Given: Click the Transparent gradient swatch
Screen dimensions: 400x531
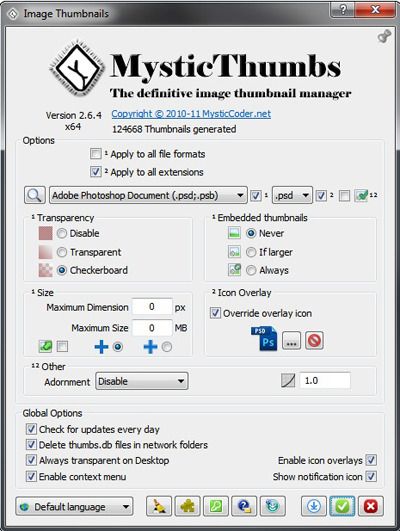Looking at the screenshot, I should coord(45,252).
